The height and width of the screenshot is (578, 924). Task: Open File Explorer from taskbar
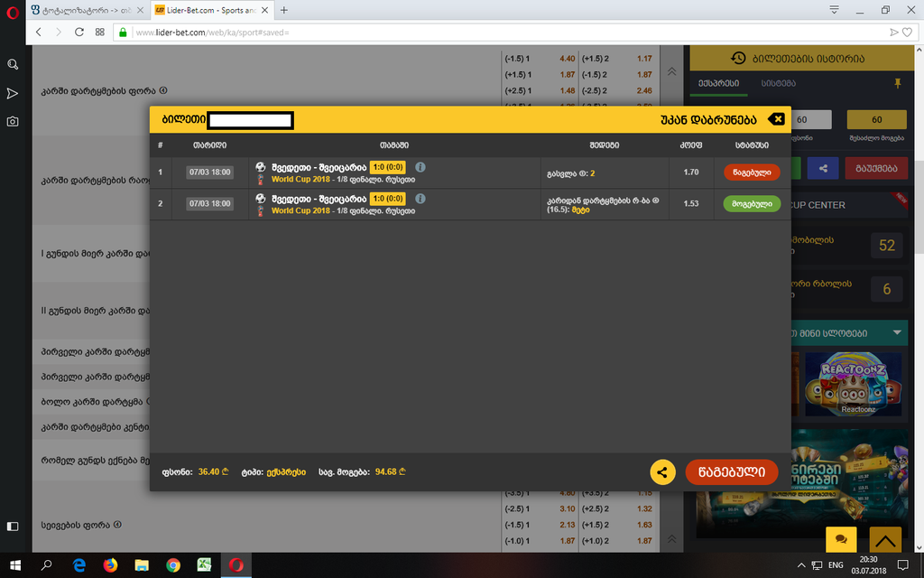point(142,565)
